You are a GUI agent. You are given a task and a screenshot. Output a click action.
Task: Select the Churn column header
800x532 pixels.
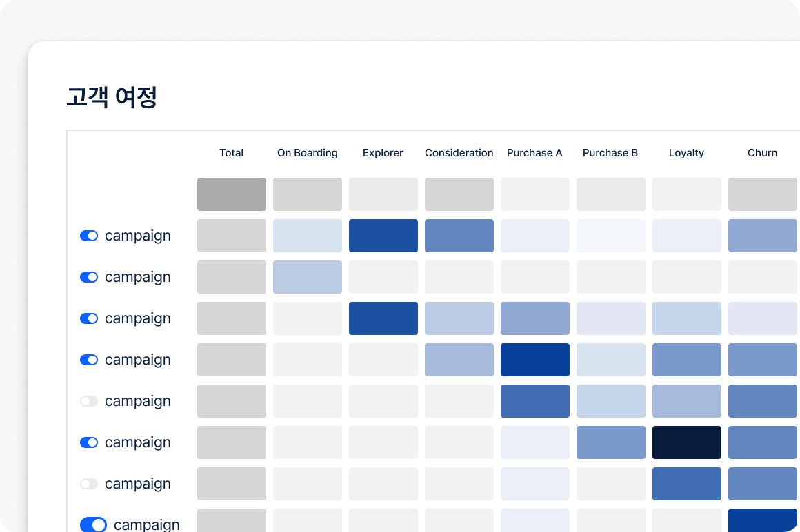[x=762, y=153]
